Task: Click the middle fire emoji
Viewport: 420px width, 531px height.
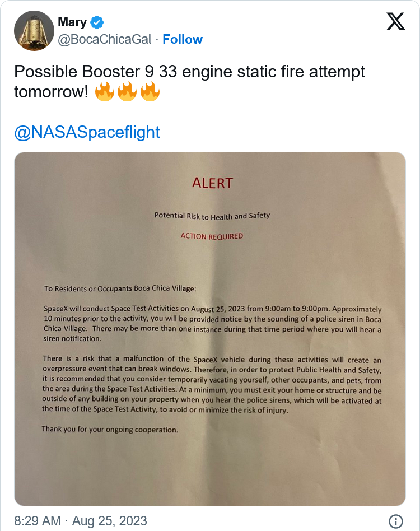Action: tap(127, 92)
